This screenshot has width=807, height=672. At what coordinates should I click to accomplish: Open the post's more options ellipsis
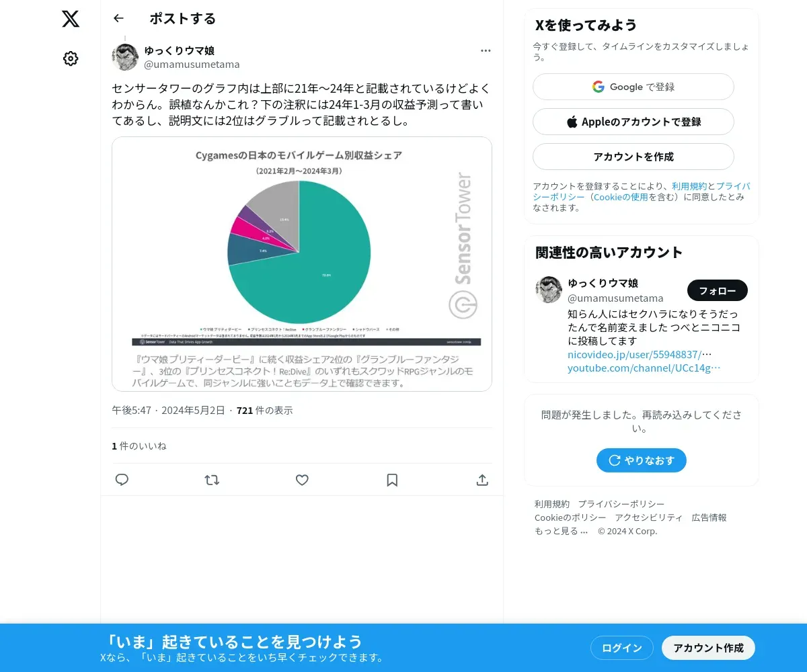(x=486, y=50)
